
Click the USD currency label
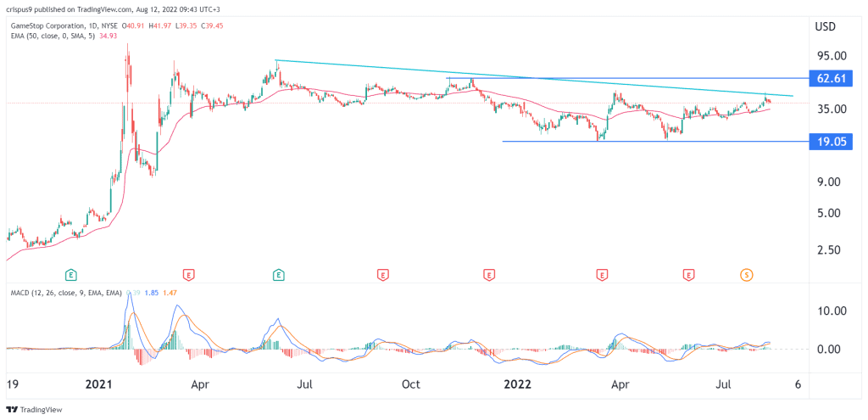(826, 27)
